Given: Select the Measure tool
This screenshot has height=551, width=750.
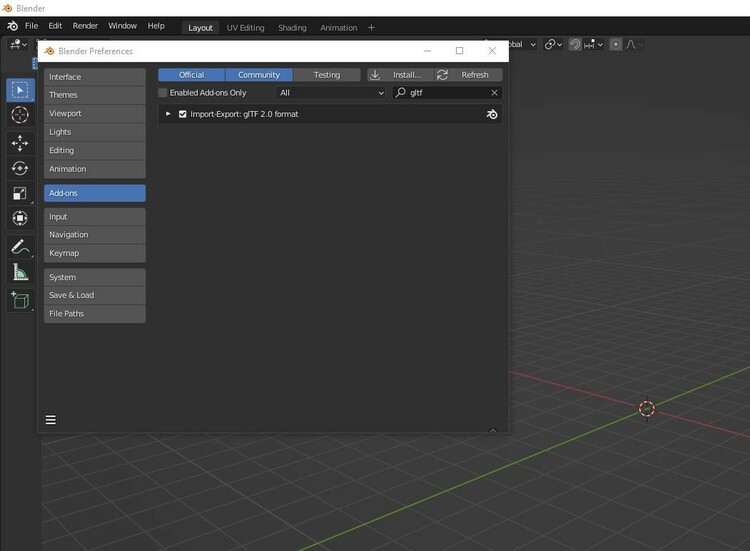Looking at the screenshot, I should click(x=20, y=272).
